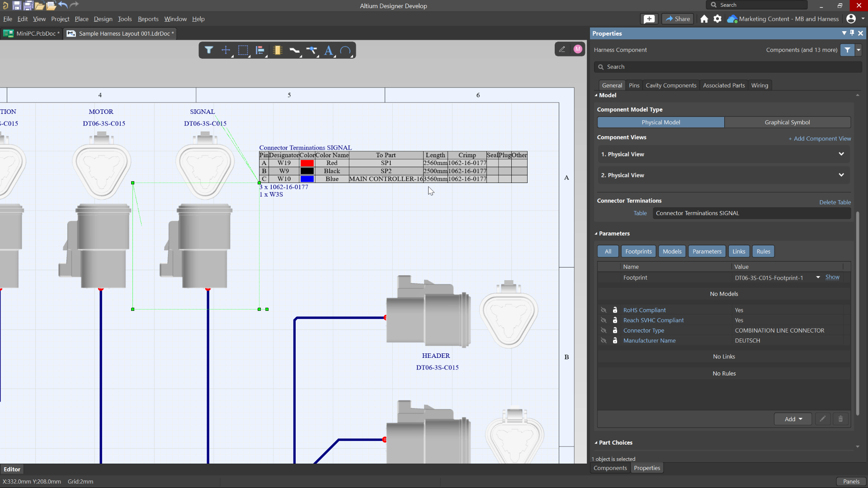Save the active document with floppy icon

click(x=17, y=5)
